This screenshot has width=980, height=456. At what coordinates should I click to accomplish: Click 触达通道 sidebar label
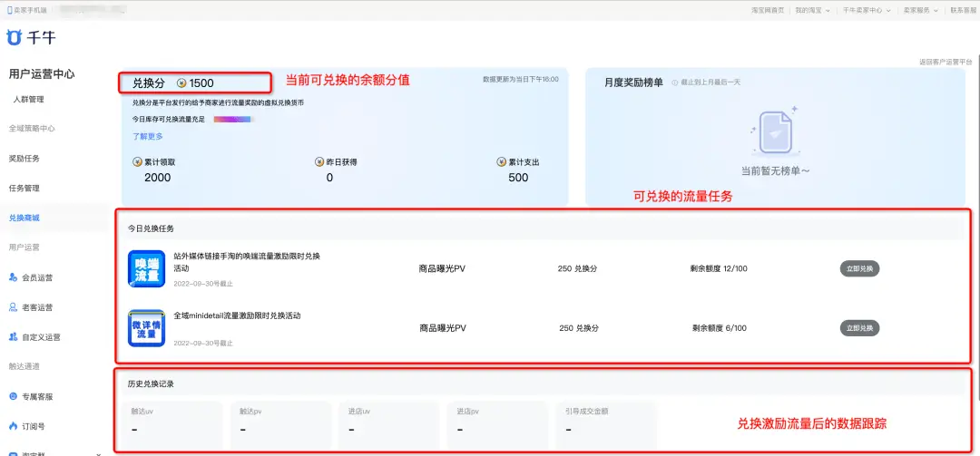(x=24, y=366)
